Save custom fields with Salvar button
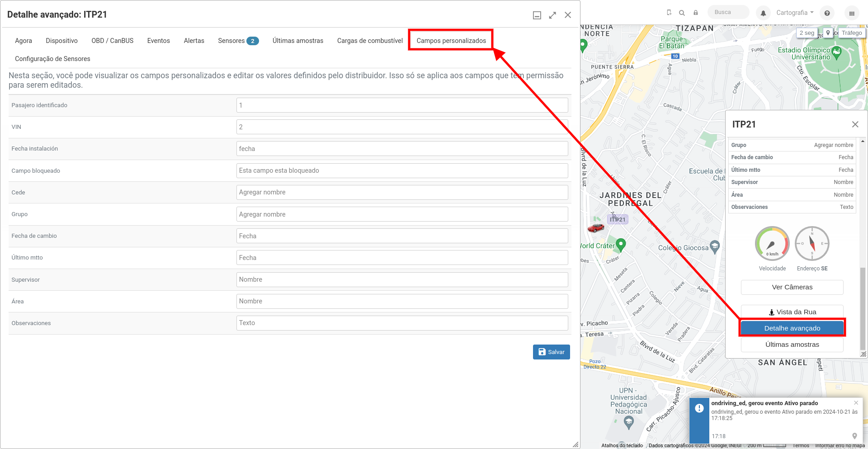The width and height of the screenshot is (868, 449). coord(552,352)
